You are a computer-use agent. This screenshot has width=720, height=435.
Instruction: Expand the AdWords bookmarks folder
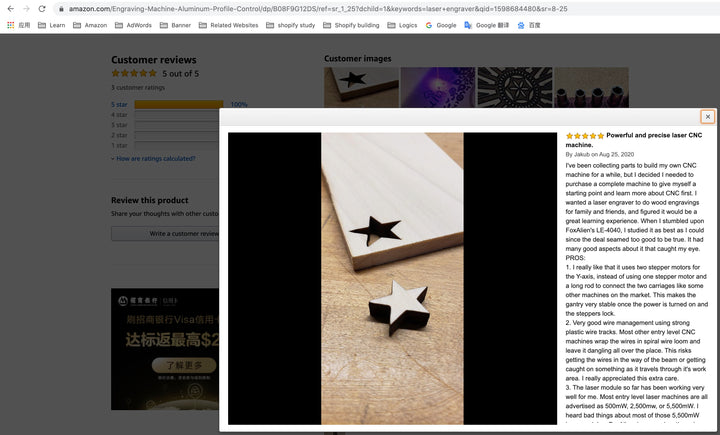point(133,25)
